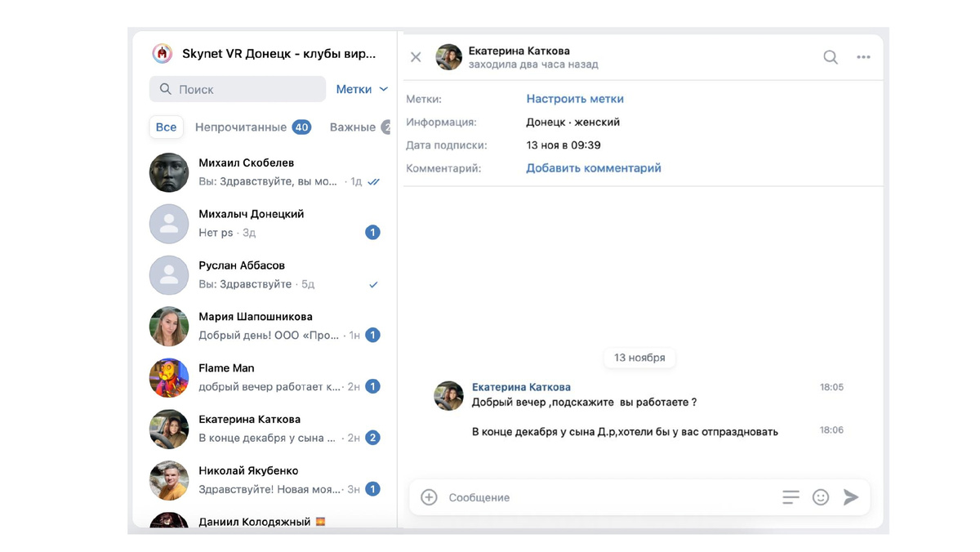Open chat with Даниил Колодяжный
This screenshot has height=552, width=980.
tap(265, 520)
